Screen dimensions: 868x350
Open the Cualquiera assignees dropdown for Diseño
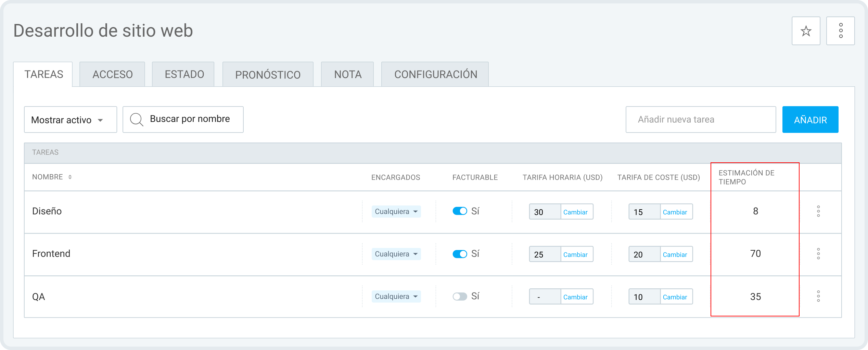point(396,211)
